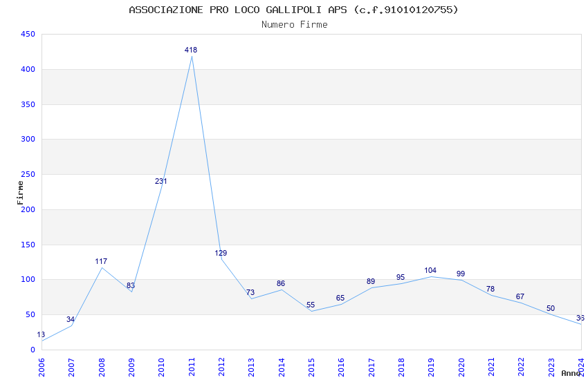Click the x-axis year 2020
This screenshot has width=588, height=380.
(461, 368)
